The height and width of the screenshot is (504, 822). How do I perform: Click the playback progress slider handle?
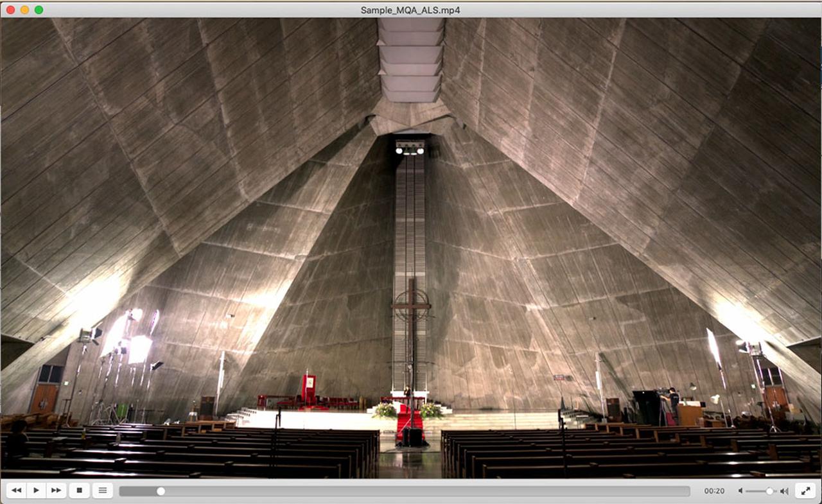[x=161, y=491]
